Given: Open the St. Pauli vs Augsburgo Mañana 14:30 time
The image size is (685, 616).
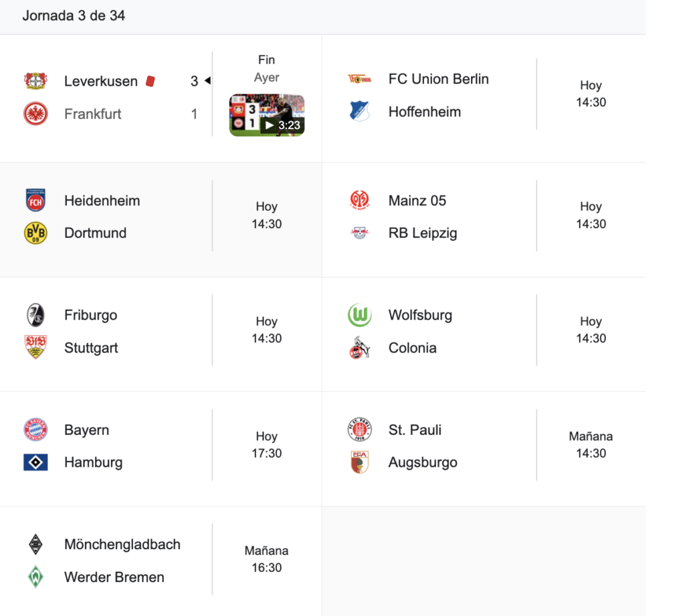Looking at the screenshot, I should click(x=591, y=445).
